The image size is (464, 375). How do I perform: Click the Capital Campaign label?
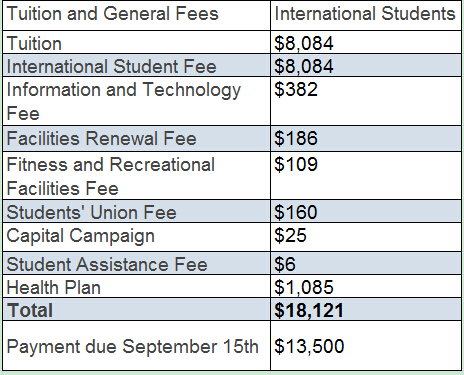pos(81,236)
